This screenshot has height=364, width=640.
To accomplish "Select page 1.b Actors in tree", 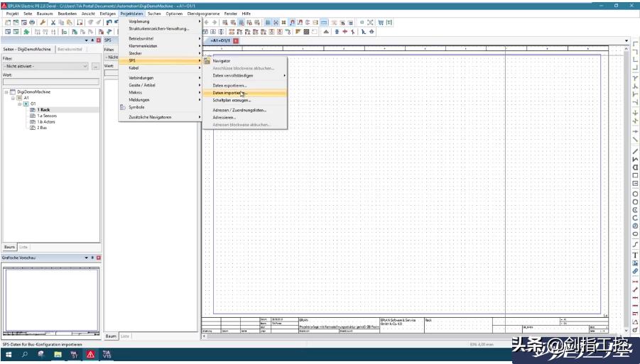I will coord(46,121).
